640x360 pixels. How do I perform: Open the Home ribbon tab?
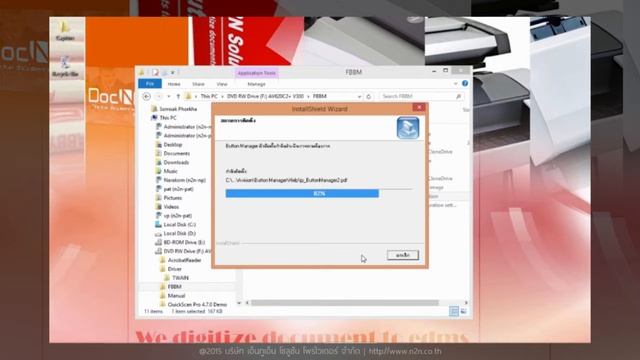[x=174, y=84]
